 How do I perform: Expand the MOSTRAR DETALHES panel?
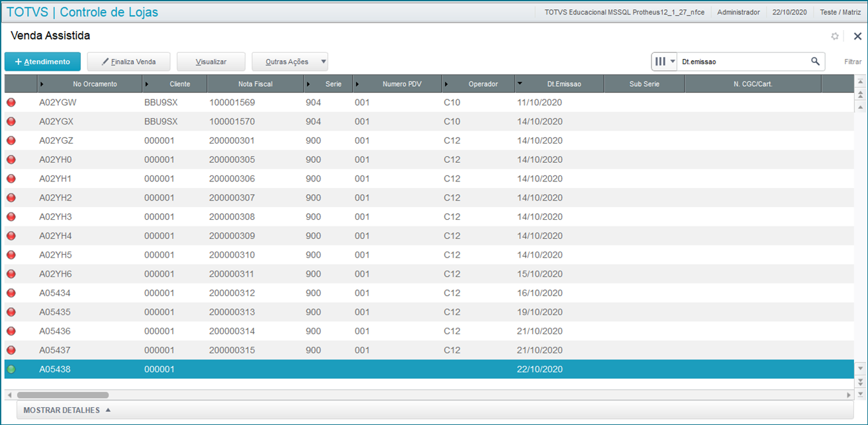coord(67,410)
